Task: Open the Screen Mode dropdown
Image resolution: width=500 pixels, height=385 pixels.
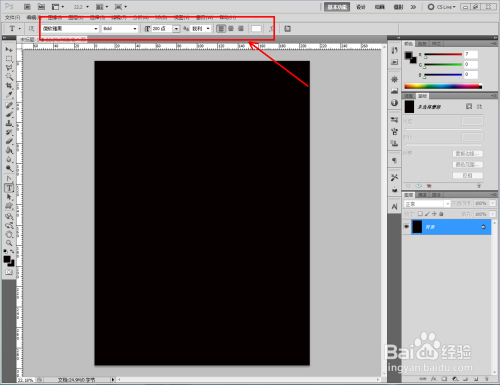Action: click(121, 7)
